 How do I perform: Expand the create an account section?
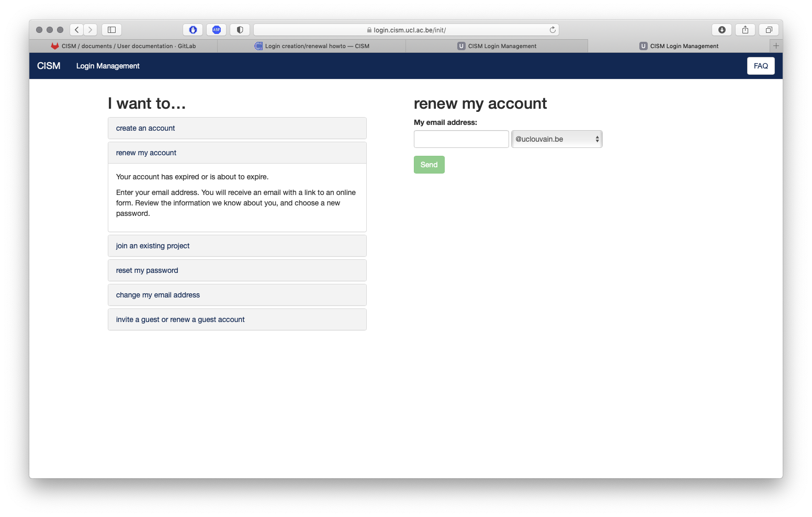click(237, 128)
